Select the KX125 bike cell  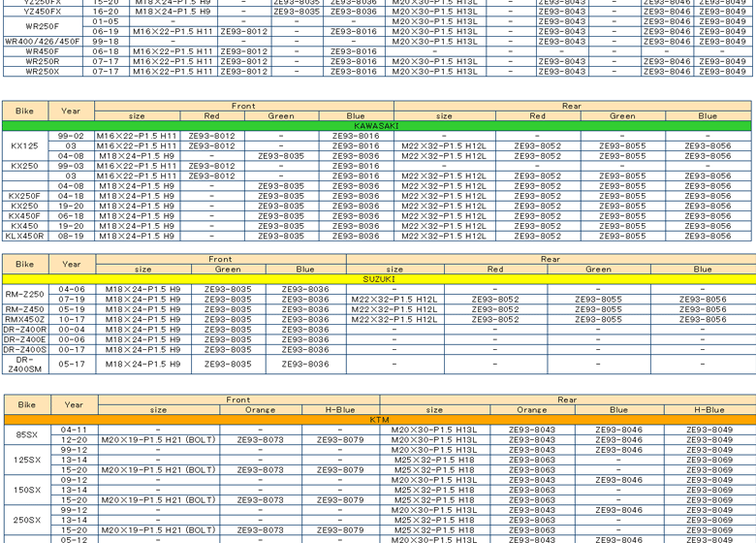click(25, 146)
